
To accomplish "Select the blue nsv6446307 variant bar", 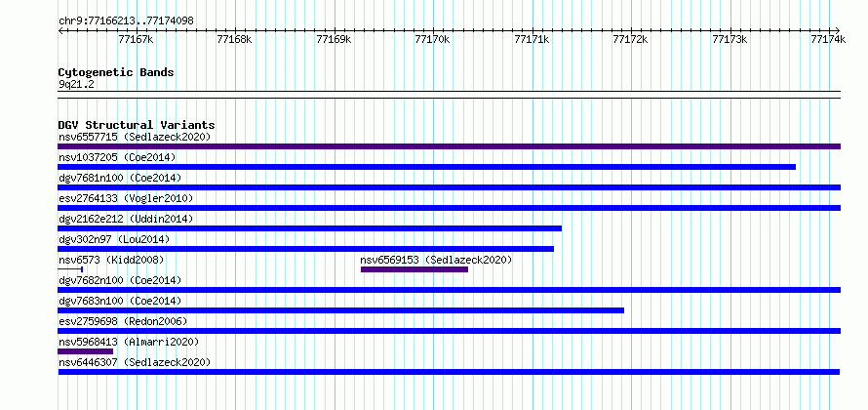I will click(449, 372).
